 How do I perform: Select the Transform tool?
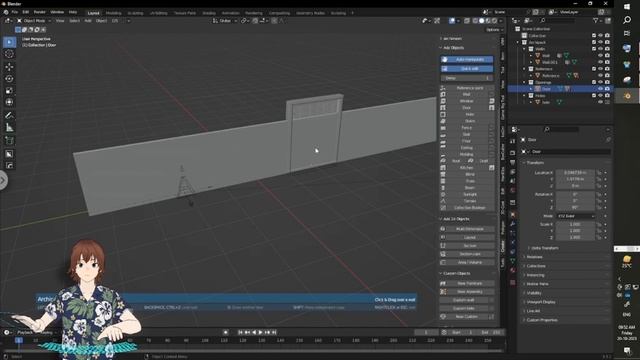click(9, 102)
